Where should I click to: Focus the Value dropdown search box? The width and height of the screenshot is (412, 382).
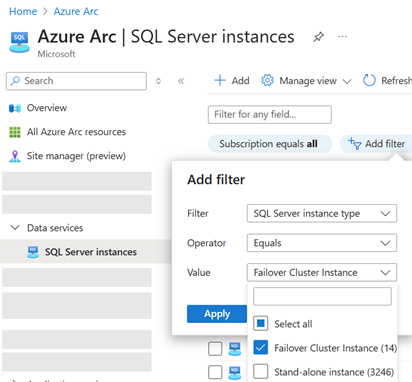tap(322, 296)
